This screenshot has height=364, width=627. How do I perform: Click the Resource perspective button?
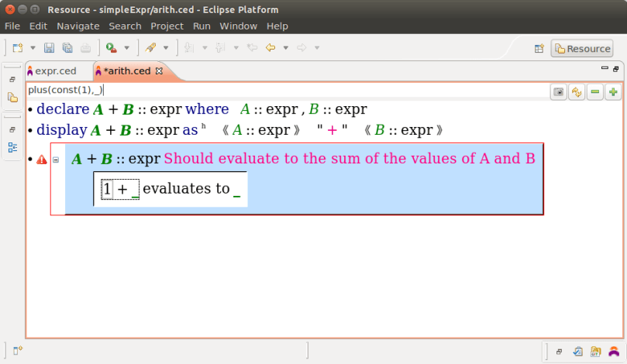coord(582,49)
